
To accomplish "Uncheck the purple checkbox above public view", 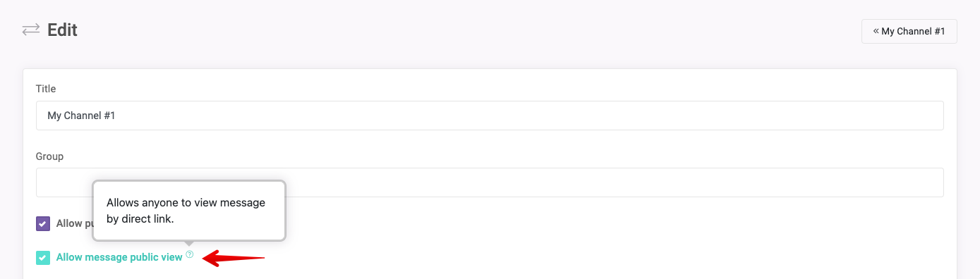I will click(x=43, y=224).
